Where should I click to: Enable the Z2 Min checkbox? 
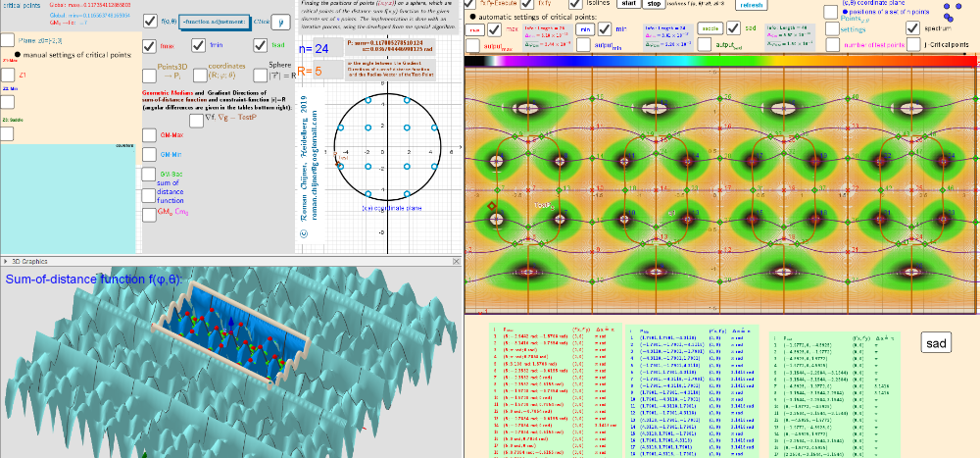coord(8,102)
